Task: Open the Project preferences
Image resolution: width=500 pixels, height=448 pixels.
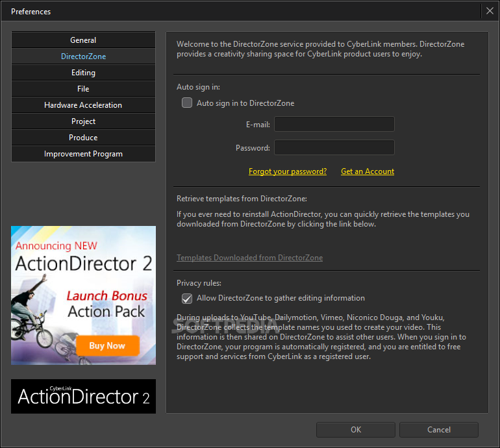Action: (x=83, y=121)
